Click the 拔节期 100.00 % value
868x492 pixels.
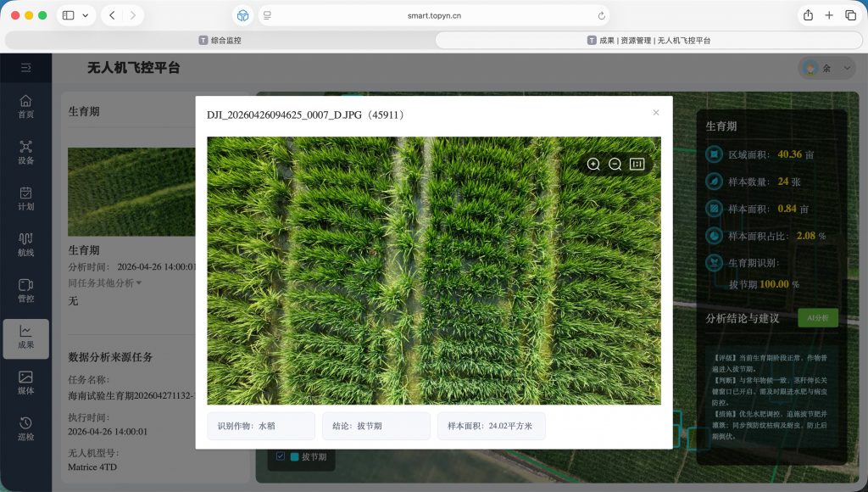pos(764,284)
